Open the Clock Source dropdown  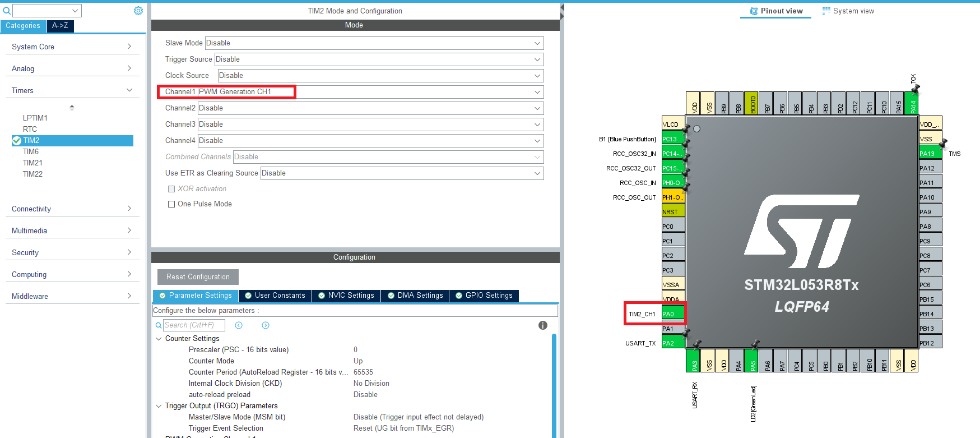(x=380, y=76)
